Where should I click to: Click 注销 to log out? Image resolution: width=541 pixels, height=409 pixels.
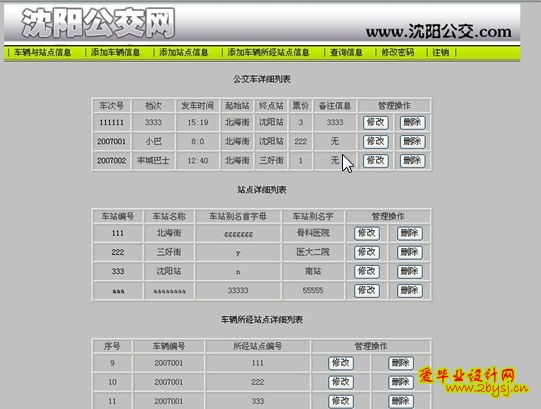pyautogui.click(x=441, y=52)
